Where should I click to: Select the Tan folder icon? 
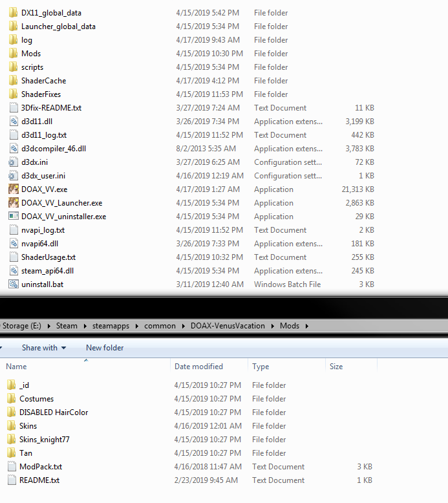11,453
